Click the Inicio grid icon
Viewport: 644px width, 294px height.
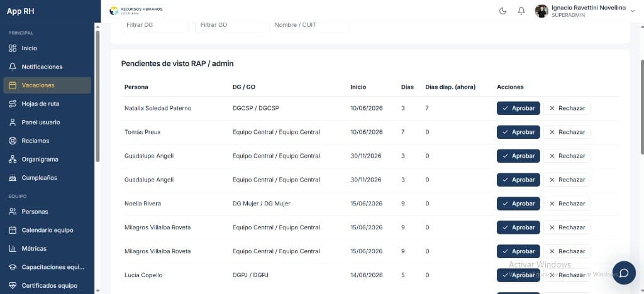[13, 48]
